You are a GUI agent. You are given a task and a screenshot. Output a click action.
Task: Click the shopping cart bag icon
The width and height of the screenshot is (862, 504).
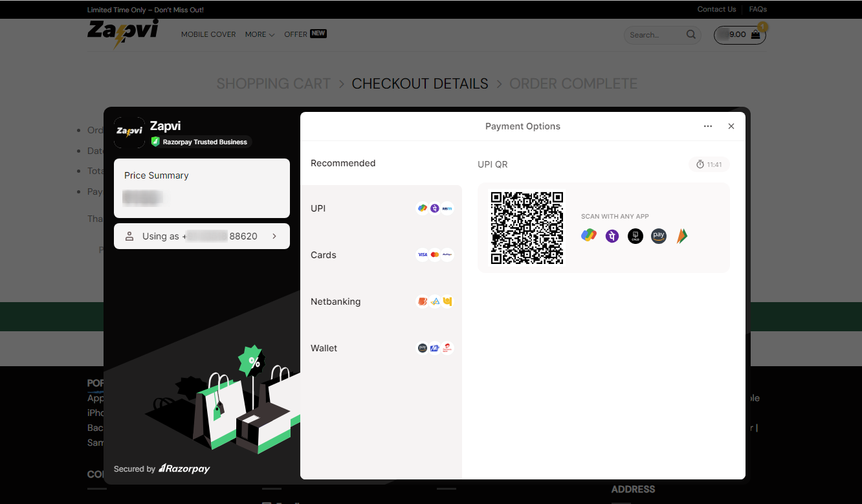pyautogui.click(x=755, y=34)
